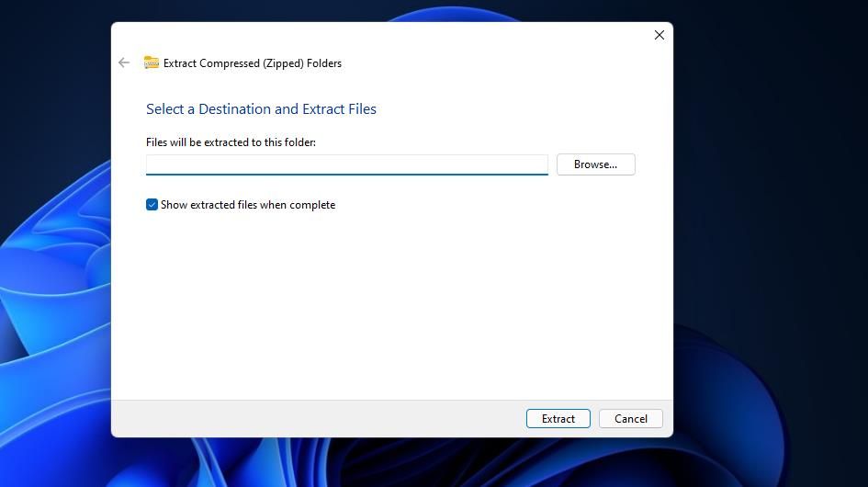The height and width of the screenshot is (487, 868).
Task: Cancel the extraction dialog
Action: click(x=630, y=419)
